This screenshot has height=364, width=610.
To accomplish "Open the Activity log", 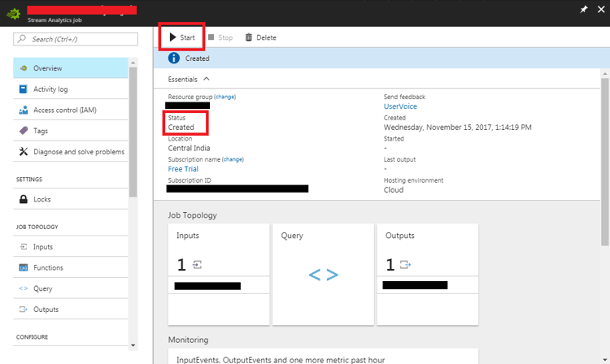I will [71, 89].
